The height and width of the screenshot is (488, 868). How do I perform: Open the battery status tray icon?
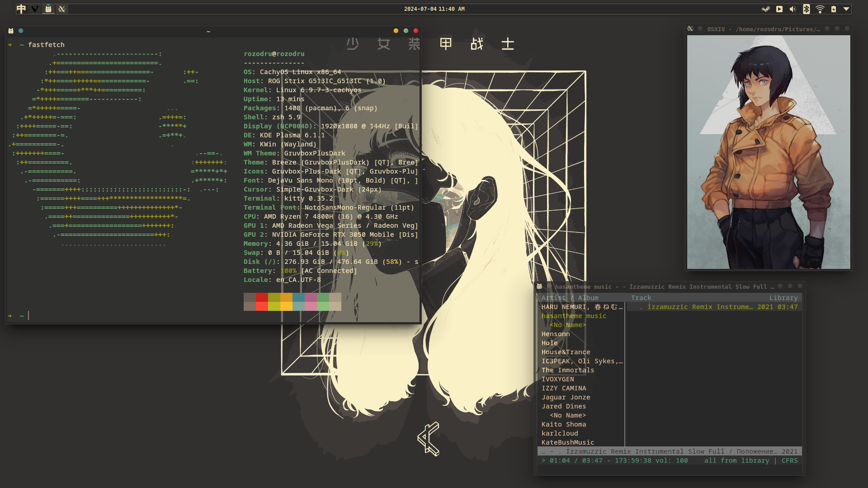tap(833, 9)
